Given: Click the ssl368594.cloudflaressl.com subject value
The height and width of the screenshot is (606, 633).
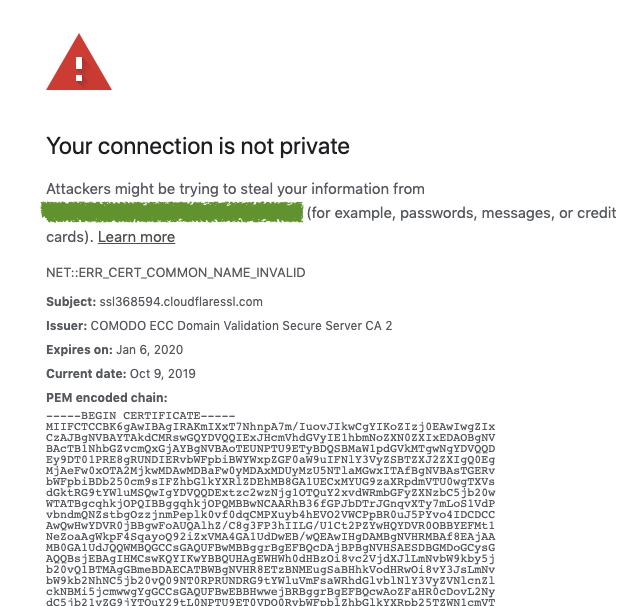Looking at the screenshot, I should [181, 301].
